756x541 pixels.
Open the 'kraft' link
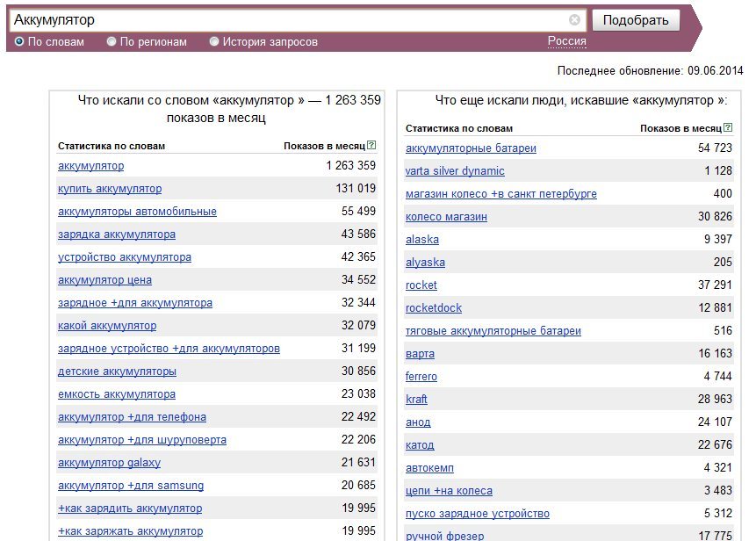click(x=416, y=400)
